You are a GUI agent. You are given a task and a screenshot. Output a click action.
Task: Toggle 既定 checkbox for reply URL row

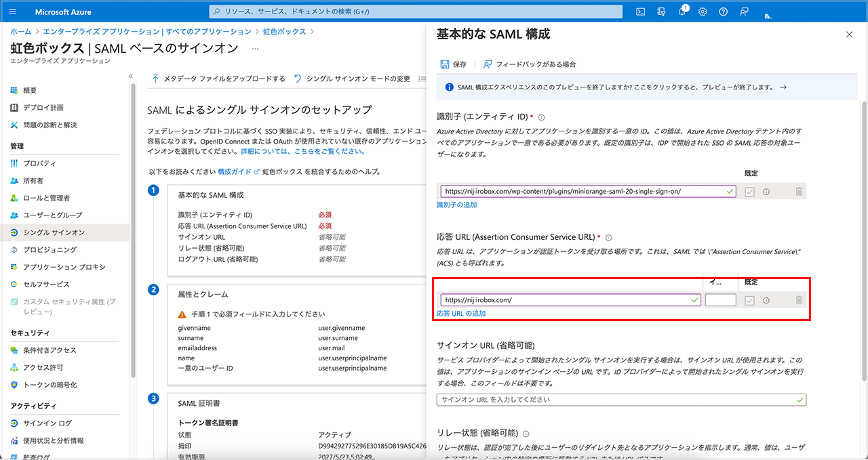[749, 300]
